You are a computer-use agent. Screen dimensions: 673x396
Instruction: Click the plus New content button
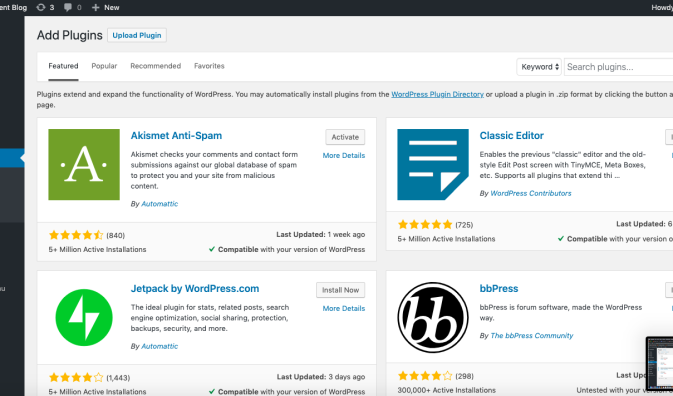(x=106, y=7)
